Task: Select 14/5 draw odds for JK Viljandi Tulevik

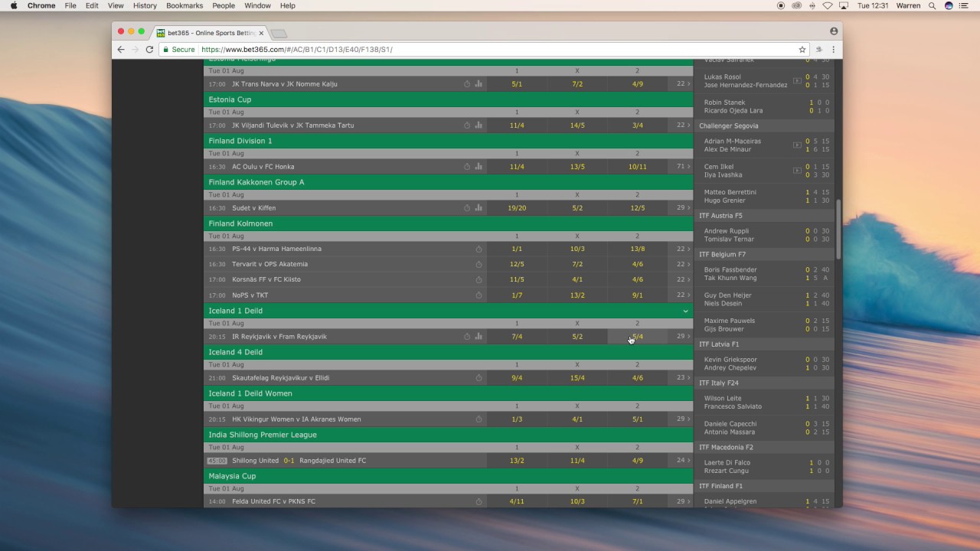Action: pyautogui.click(x=577, y=126)
